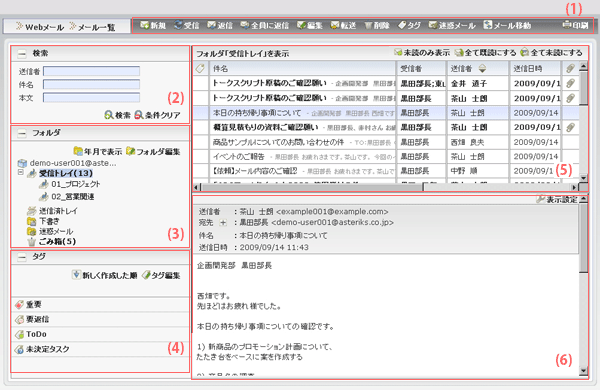Select the 受信トレイ(13) folder
The image size is (600, 390).
coord(66,173)
